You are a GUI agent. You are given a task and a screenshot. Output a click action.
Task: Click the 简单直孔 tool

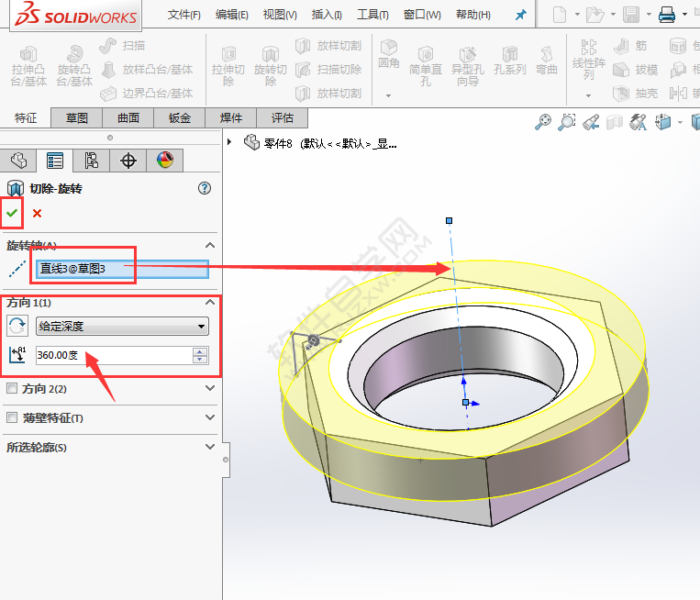(426, 66)
